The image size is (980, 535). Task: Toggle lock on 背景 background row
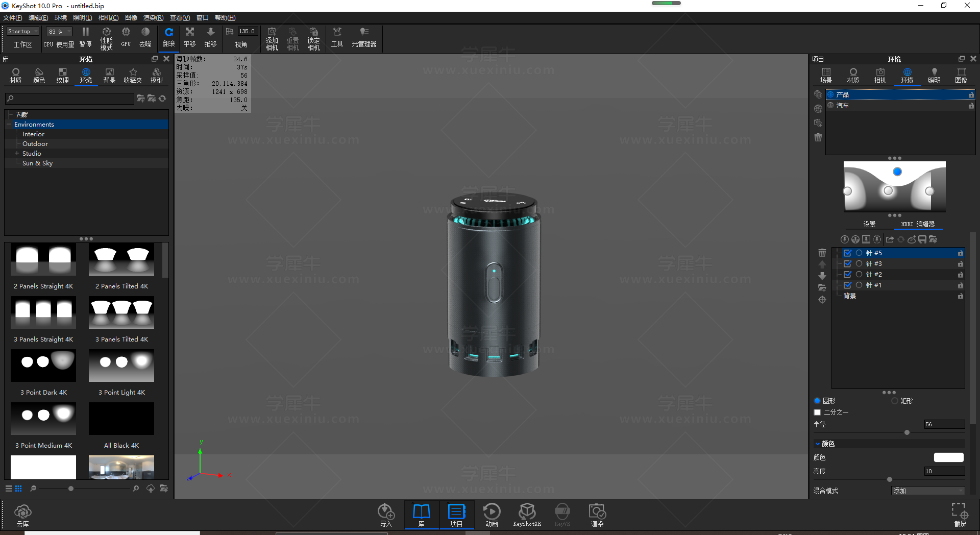[x=960, y=296]
